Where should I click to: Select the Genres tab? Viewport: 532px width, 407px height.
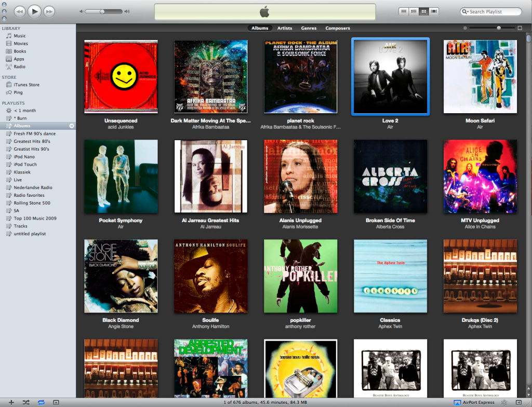pyautogui.click(x=309, y=28)
